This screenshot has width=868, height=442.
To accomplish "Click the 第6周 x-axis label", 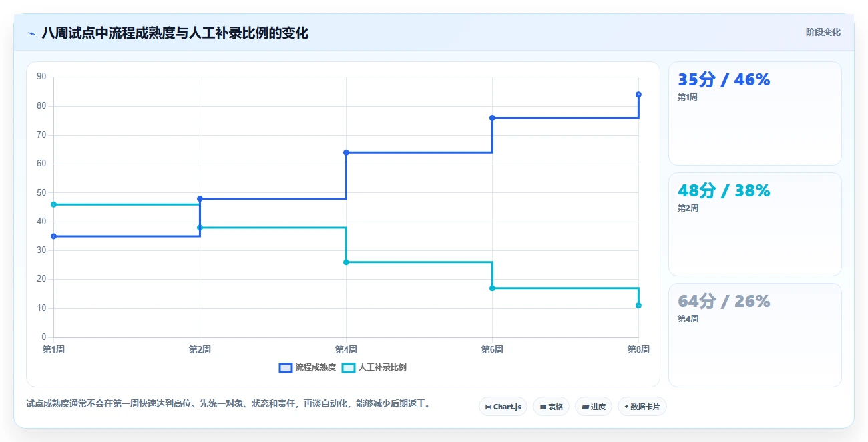I will [492, 349].
